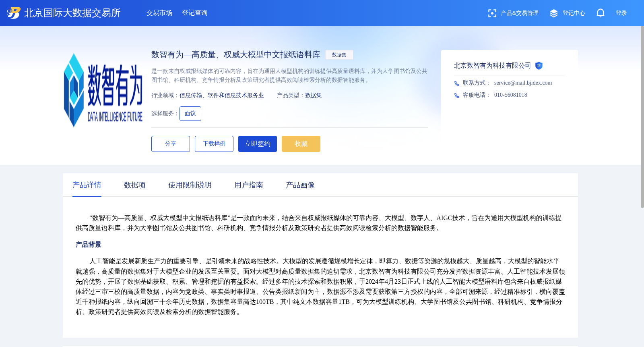Click the 登录 login link
The image size is (644, 347).
(x=621, y=13)
